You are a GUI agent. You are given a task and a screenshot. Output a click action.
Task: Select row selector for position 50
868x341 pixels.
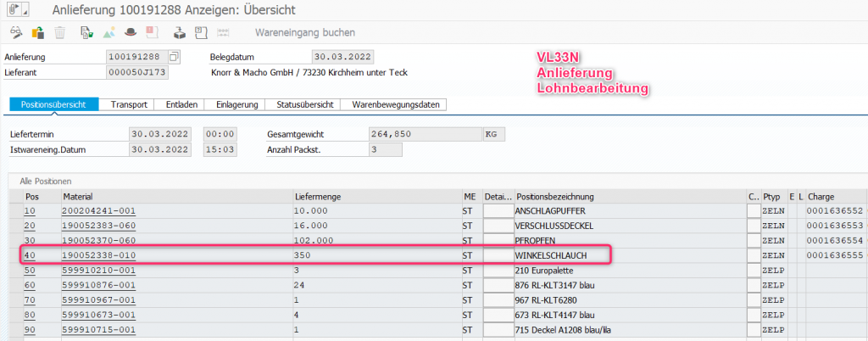pyautogui.click(x=15, y=270)
